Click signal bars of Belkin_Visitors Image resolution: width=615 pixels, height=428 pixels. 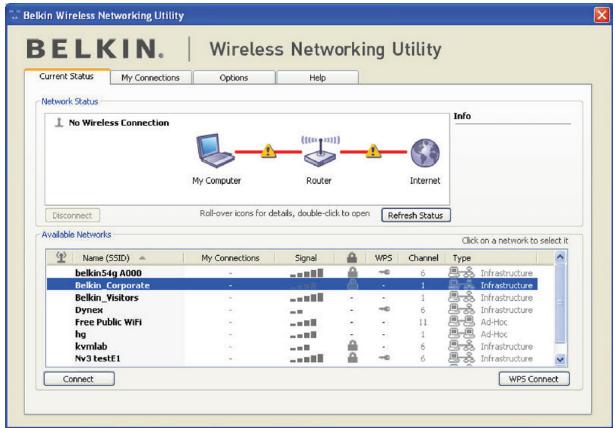pyautogui.click(x=307, y=298)
